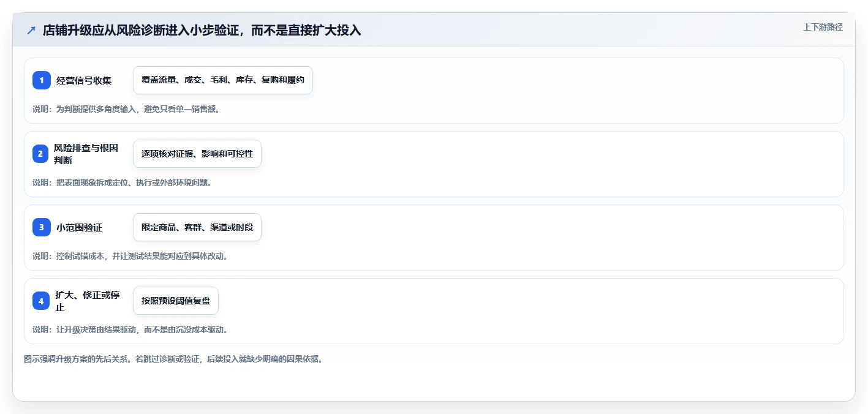868x414 pixels.
Task: Select the 经营信号收集 step label
Action: click(84, 80)
